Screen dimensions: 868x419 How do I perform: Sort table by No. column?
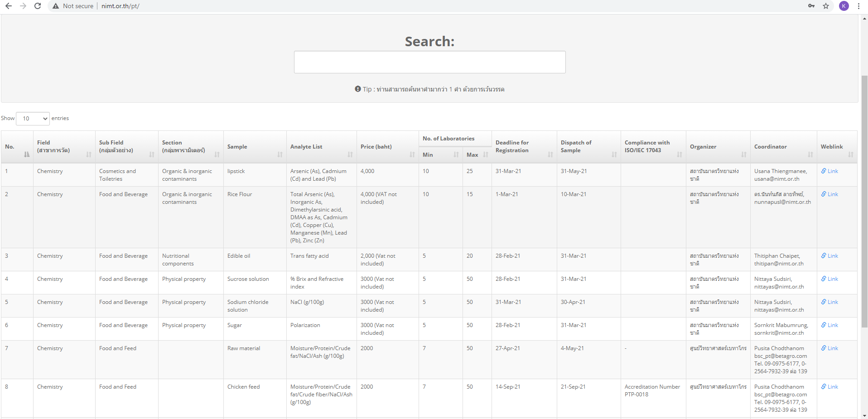click(17, 147)
